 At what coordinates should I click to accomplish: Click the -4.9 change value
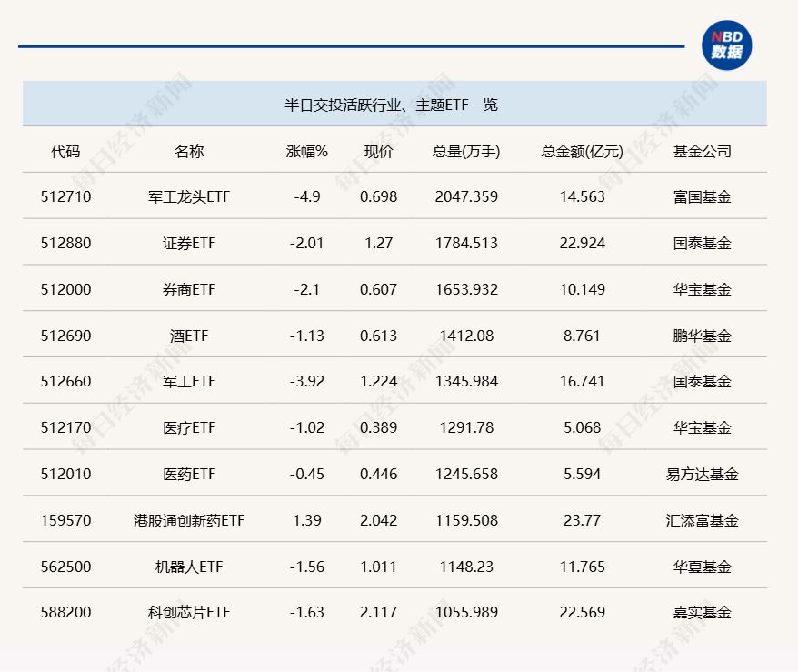[307, 196]
